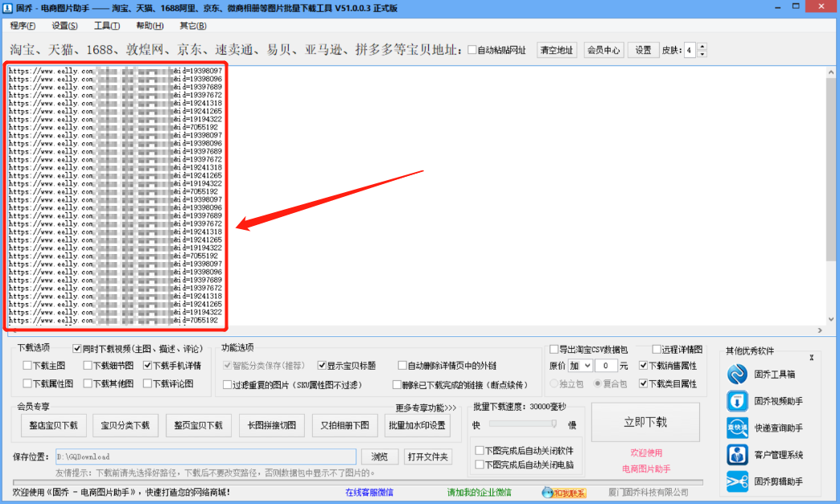Click 长图拼接切图 button
Viewport: 840px width, 504px height.
click(272, 425)
